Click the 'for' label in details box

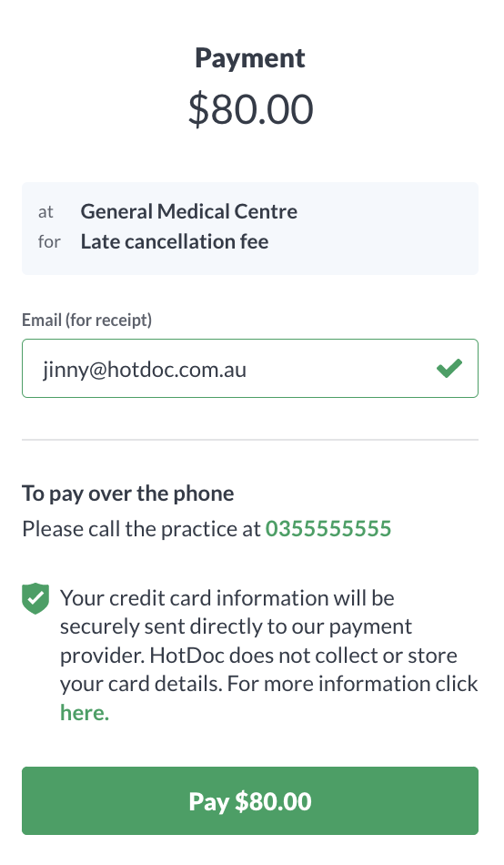[x=49, y=241]
